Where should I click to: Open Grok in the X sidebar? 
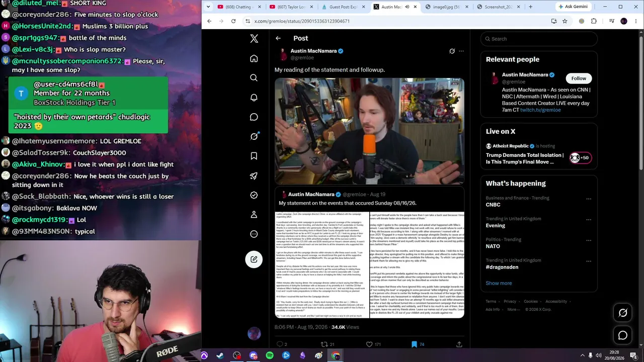point(254,136)
